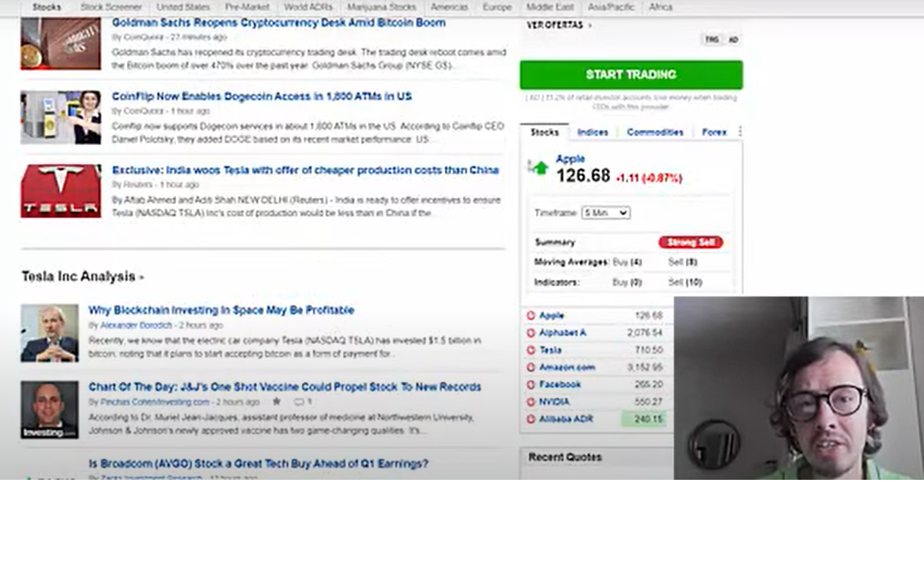This screenshot has height=587, width=924.
Task: Click star icon on J&J article
Action: [x=276, y=401]
